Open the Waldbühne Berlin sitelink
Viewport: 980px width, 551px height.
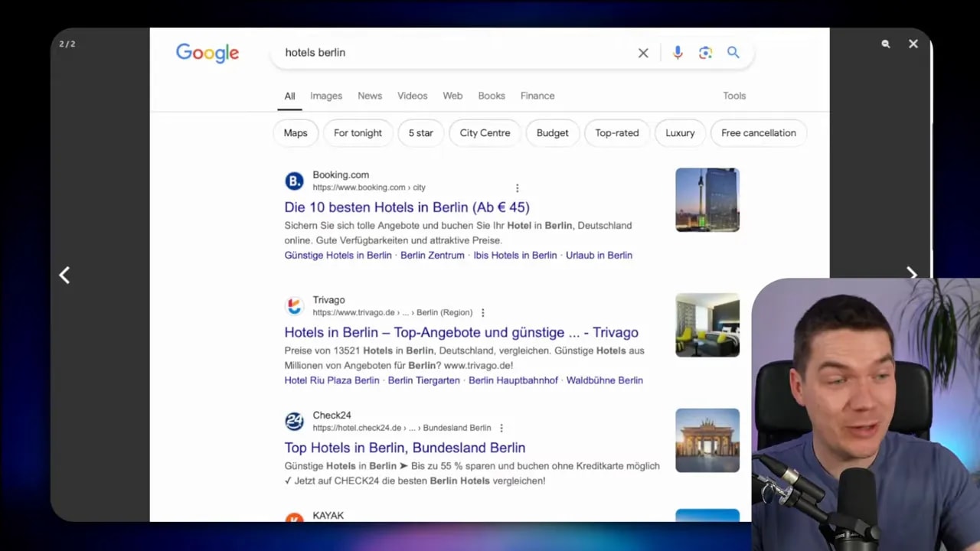point(604,380)
